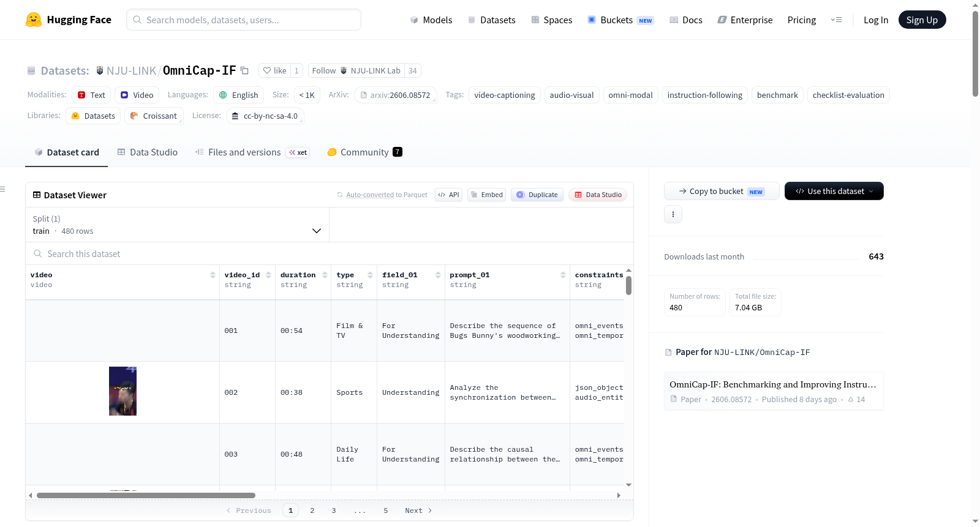Expand the Split train dropdown
This screenshot has width=980, height=527.
pyautogui.click(x=177, y=225)
